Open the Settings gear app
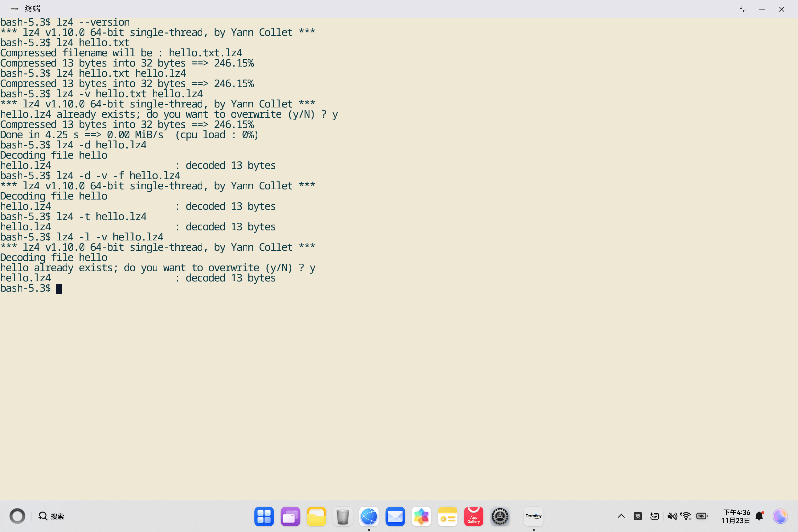Image resolution: width=798 pixels, height=532 pixels. point(500,516)
